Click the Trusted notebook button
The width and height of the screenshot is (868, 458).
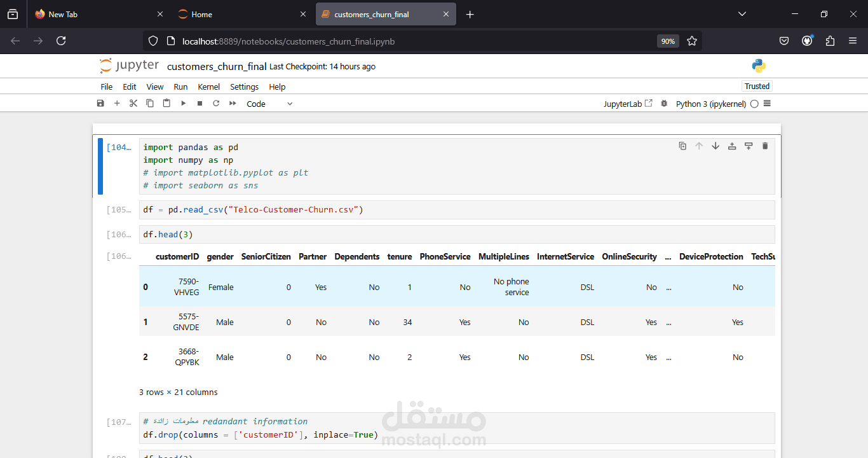[x=757, y=87]
